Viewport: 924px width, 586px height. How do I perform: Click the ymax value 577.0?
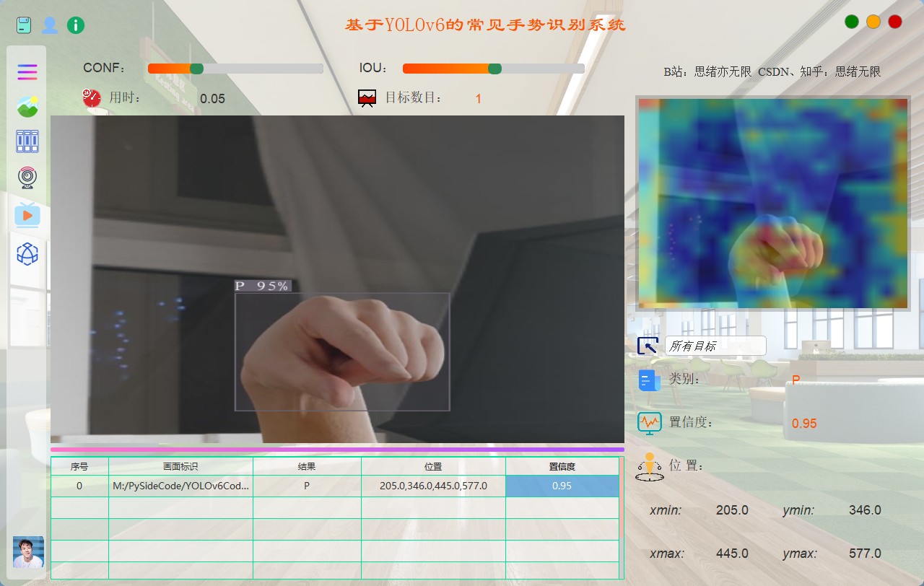865,554
